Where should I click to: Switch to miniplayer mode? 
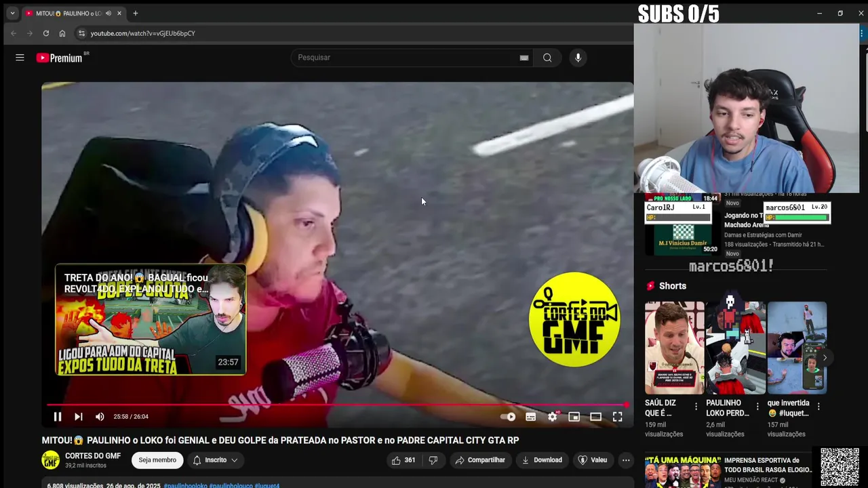(x=574, y=417)
